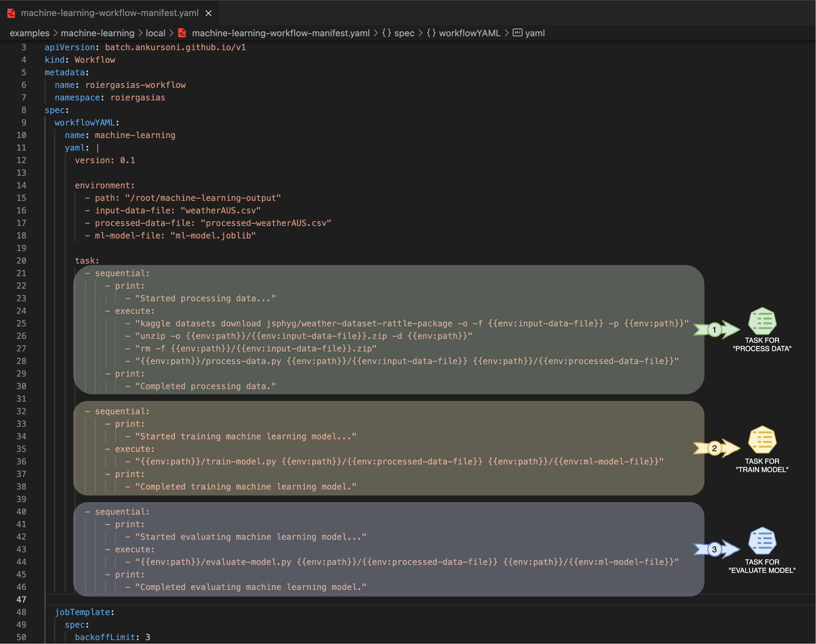Click the apiVersion value batch.ankursoni.github.io/v1
Image resolution: width=816 pixels, height=644 pixels.
click(x=175, y=47)
